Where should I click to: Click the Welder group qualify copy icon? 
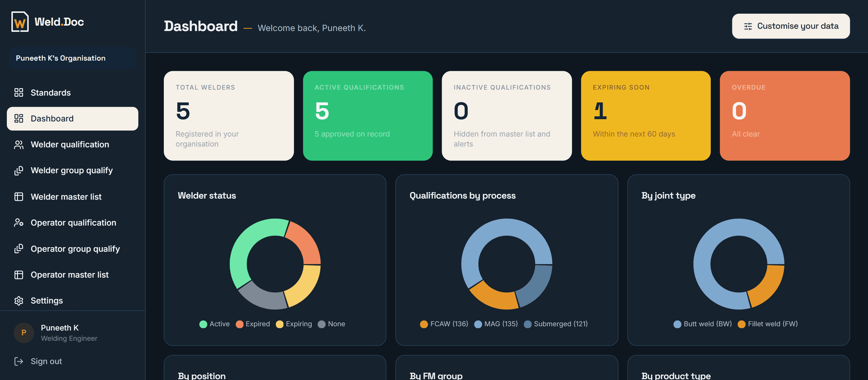click(19, 170)
